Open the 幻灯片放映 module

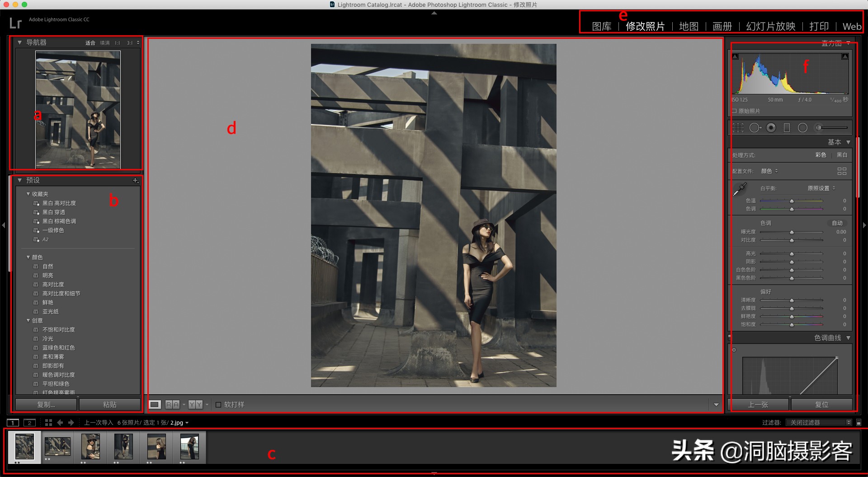pyautogui.click(x=771, y=27)
